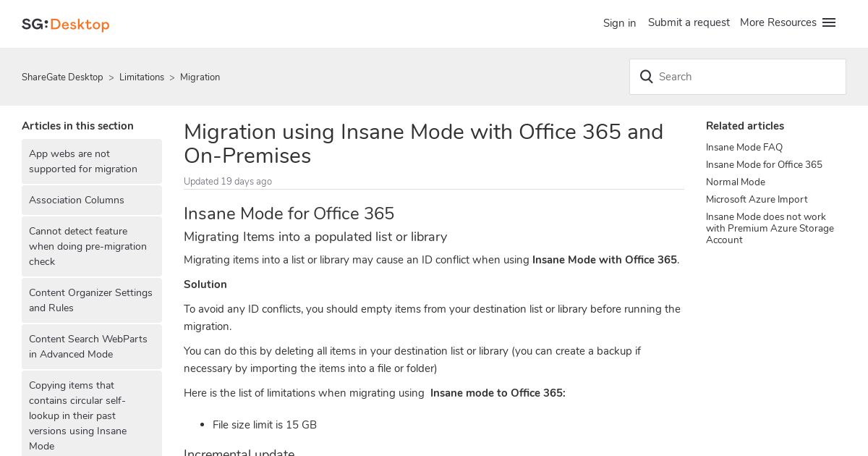Open Limitations breadcrumb link
868x456 pixels.
click(x=142, y=77)
